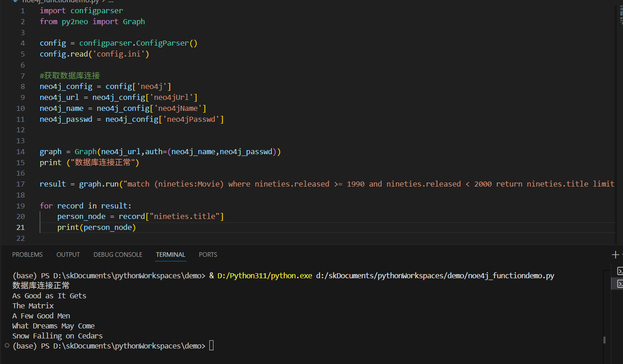Switch to the PROBLEMS panel tab
This screenshot has width=623, height=364.
[27, 255]
